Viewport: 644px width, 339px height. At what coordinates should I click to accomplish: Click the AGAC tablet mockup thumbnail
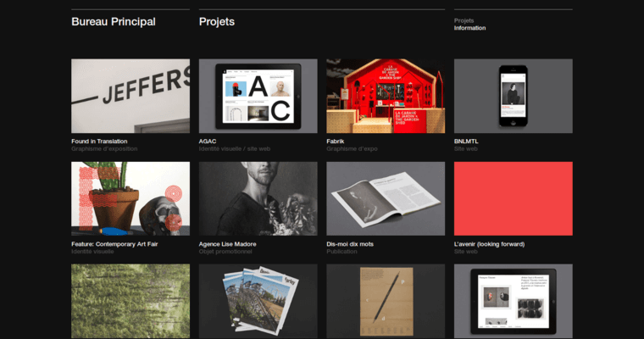[x=258, y=96]
